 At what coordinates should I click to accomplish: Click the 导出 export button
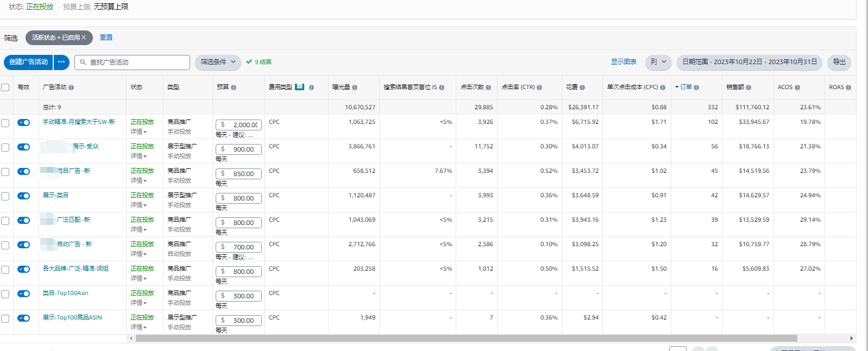pos(839,62)
